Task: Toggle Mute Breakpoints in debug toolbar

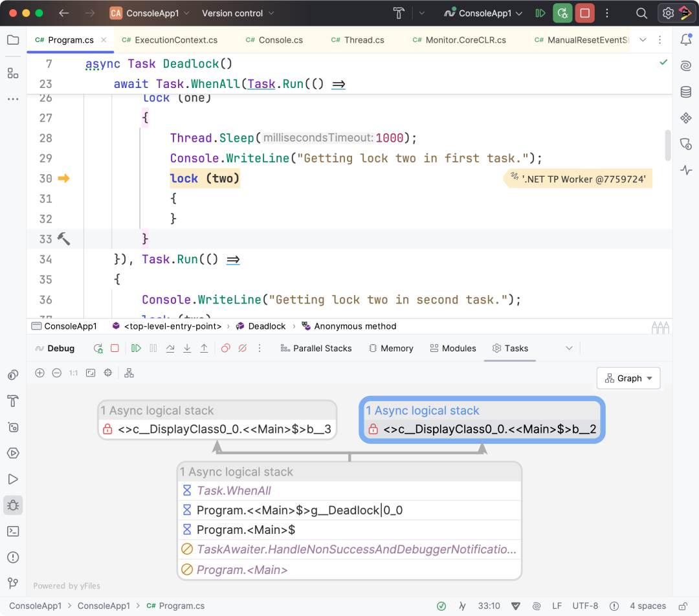Action: coord(243,348)
